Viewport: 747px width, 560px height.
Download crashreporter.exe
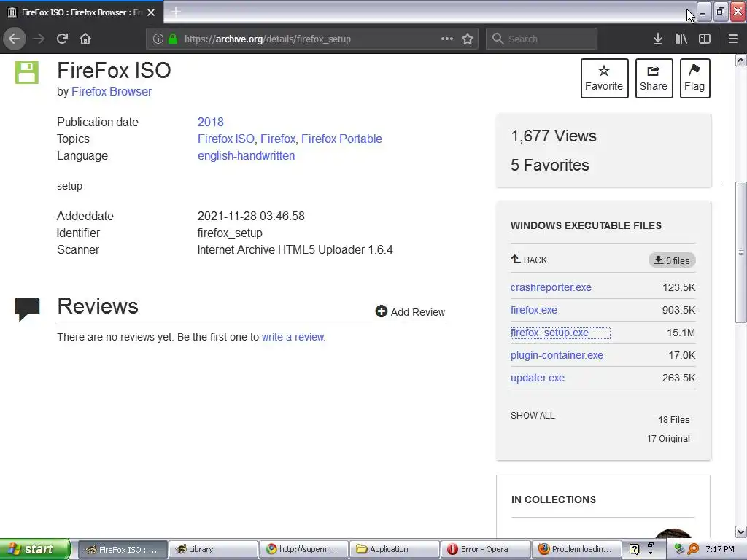point(551,287)
